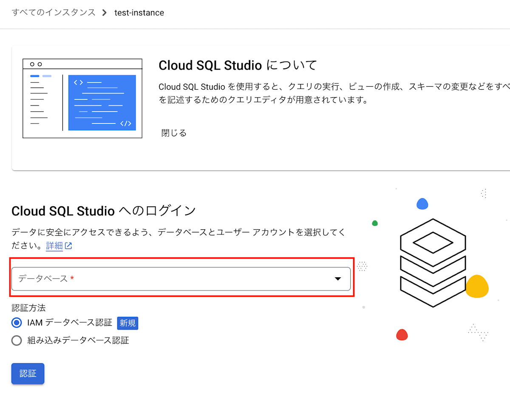Click the Cloud SQL Studio について heading
Viewport: 510px width, 420px height.
pyautogui.click(x=238, y=65)
